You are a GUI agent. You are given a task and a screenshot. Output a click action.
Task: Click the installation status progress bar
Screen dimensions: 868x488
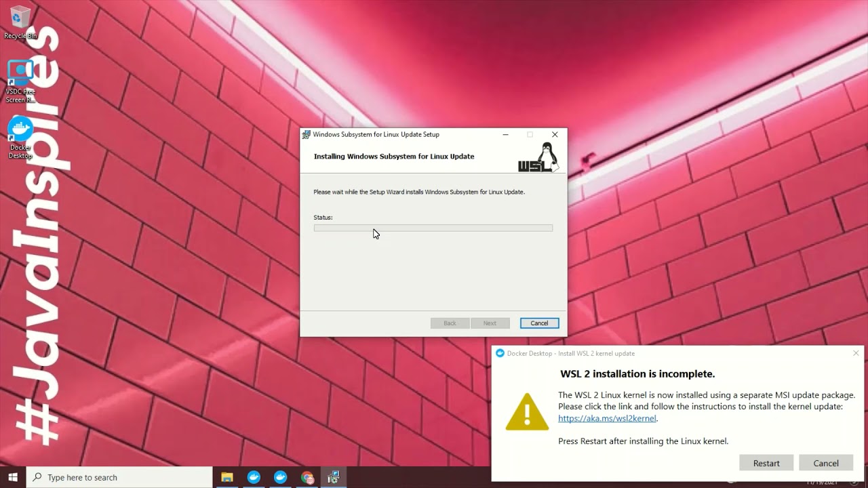433,228
